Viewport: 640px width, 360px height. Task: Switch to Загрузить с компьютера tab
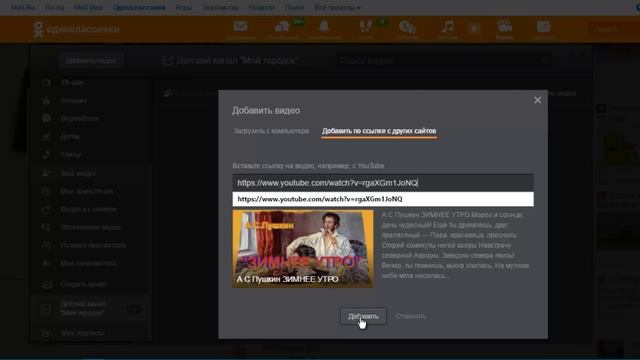tap(271, 131)
